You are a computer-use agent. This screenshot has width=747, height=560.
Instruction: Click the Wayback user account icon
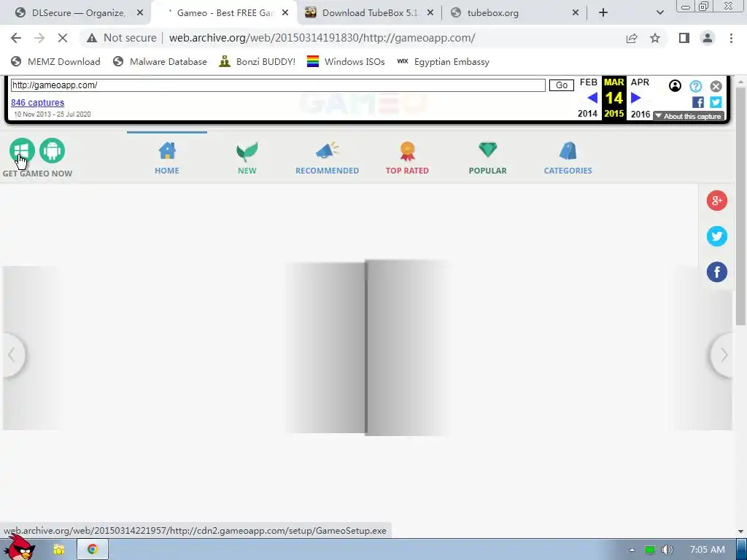[675, 86]
